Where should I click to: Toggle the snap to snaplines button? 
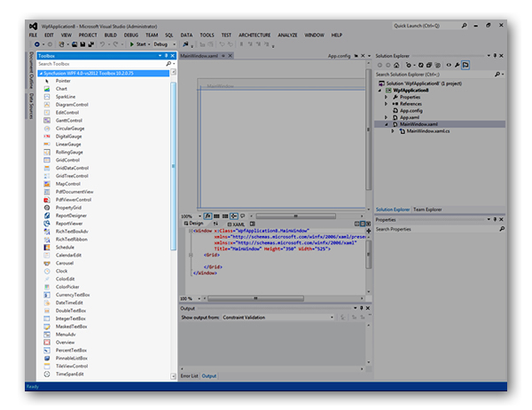coord(234,216)
